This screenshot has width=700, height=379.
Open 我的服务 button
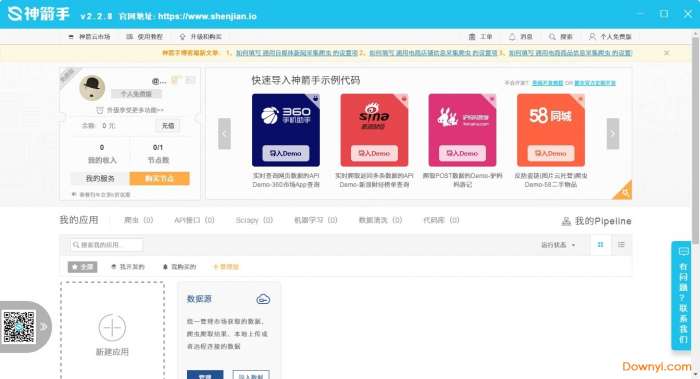click(x=100, y=179)
